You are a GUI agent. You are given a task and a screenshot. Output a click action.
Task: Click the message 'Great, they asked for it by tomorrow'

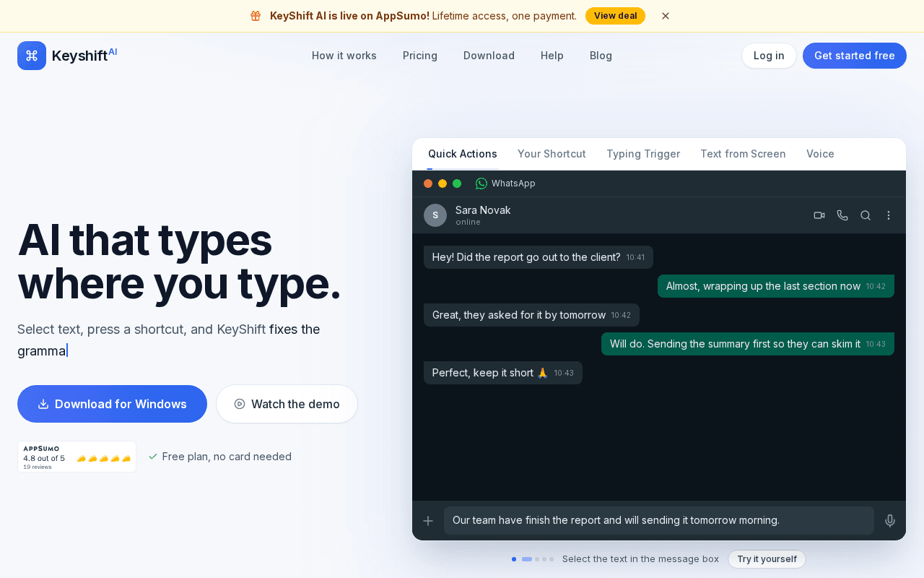pyautogui.click(x=531, y=315)
